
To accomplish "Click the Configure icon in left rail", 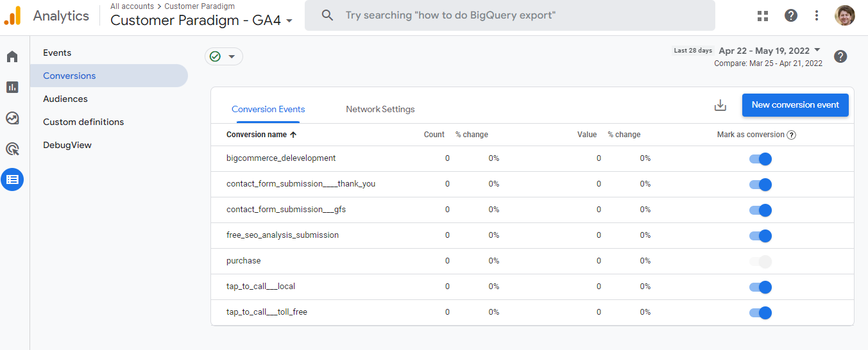I will [12, 179].
